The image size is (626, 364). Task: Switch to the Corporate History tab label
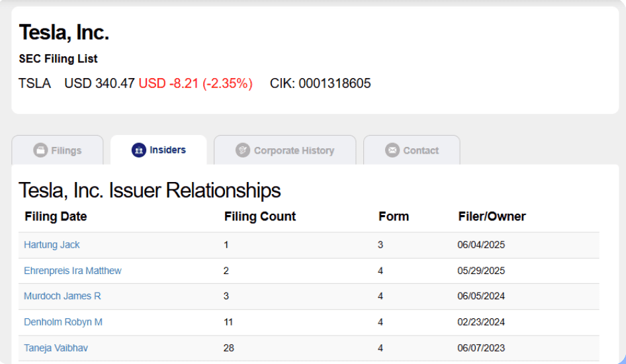293,151
